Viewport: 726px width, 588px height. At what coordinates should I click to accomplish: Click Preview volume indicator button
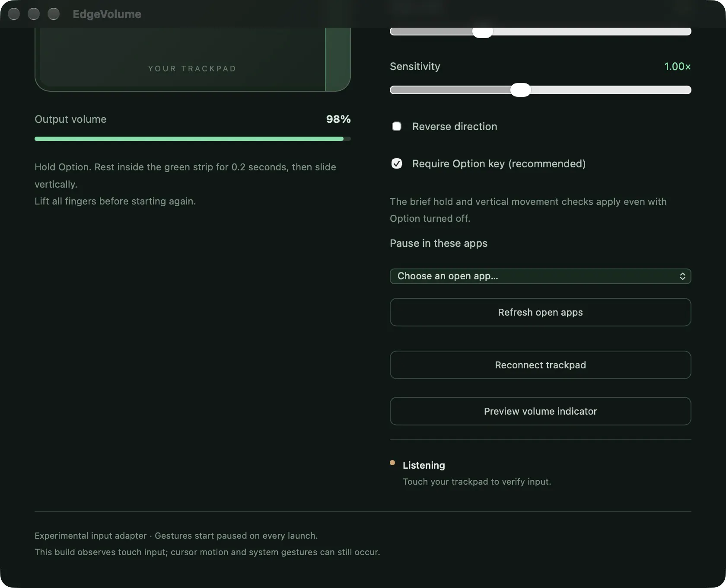click(540, 411)
